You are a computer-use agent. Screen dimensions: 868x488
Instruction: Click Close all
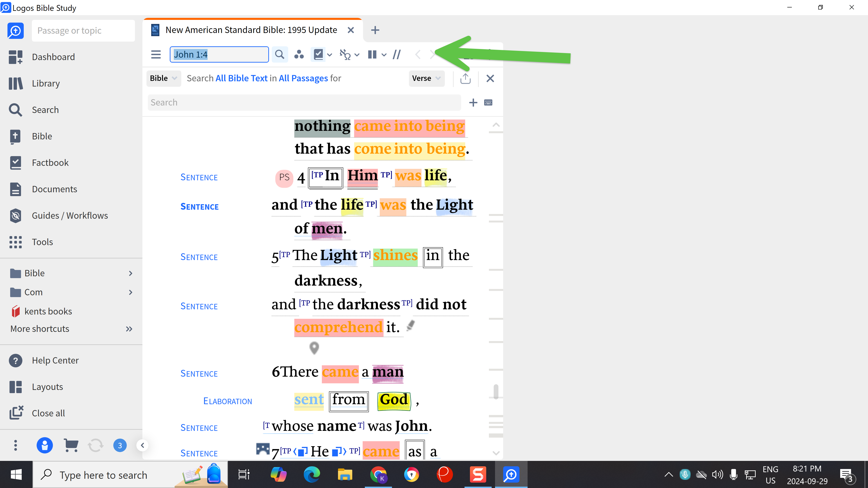point(37,413)
